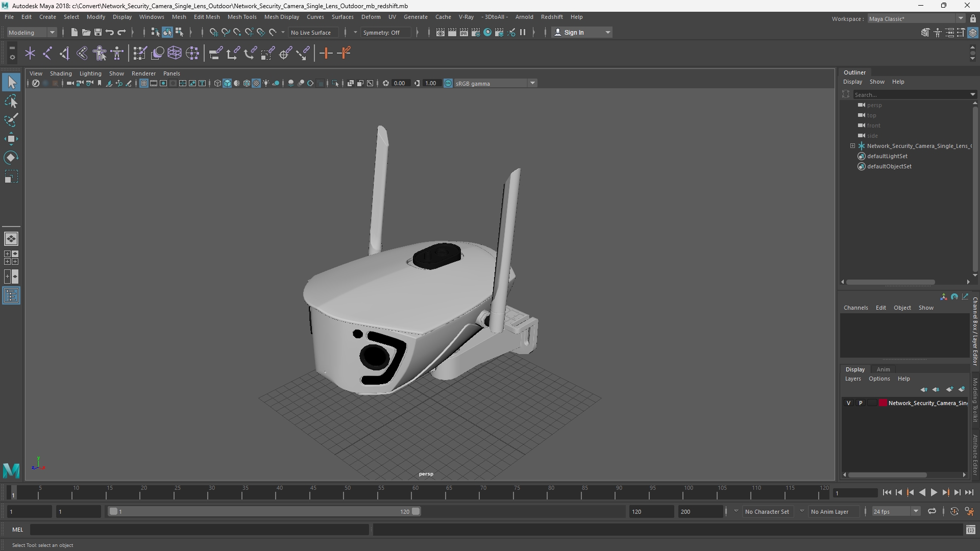Open Animation Preferences icon
The width and height of the screenshot is (980, 551).
pos(969,511)
